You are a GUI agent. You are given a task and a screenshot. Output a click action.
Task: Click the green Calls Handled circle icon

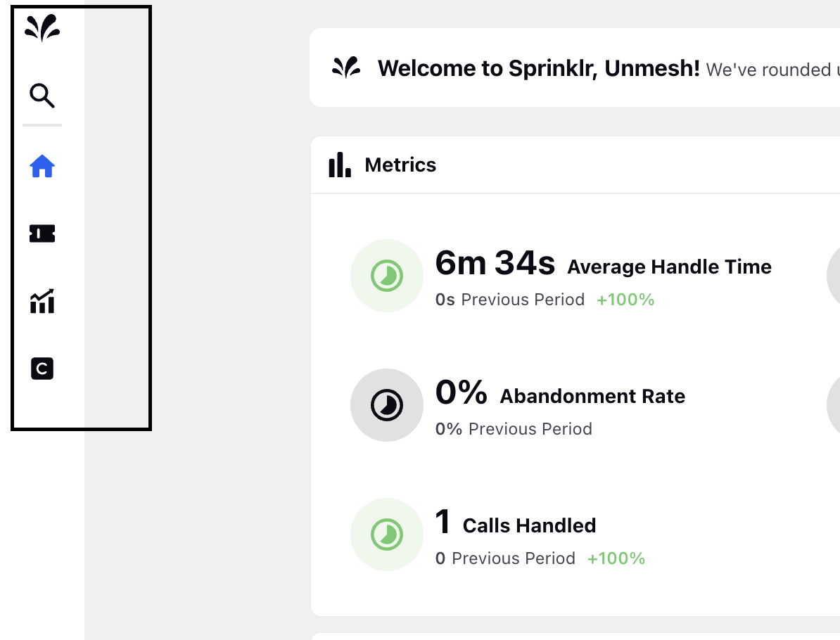tap(387, 535)
